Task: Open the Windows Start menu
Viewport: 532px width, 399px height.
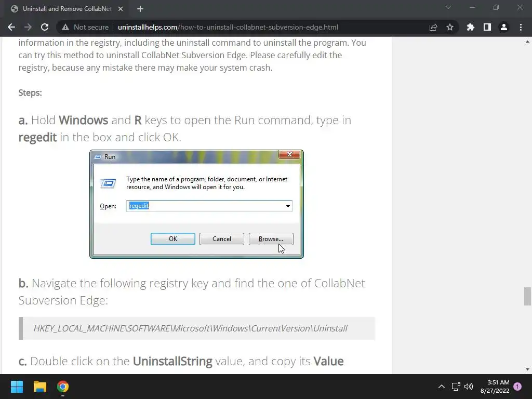Action: [17, 387]
